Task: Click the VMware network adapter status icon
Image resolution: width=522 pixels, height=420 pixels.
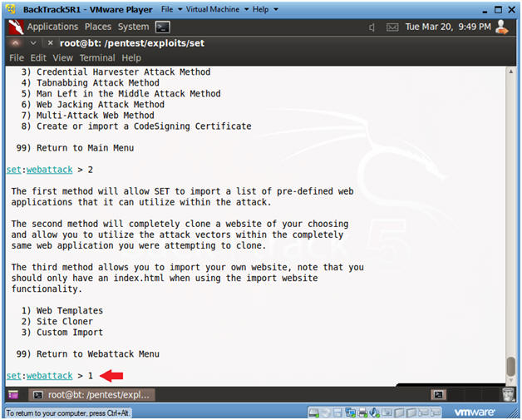Action: [x=350, y=413]
